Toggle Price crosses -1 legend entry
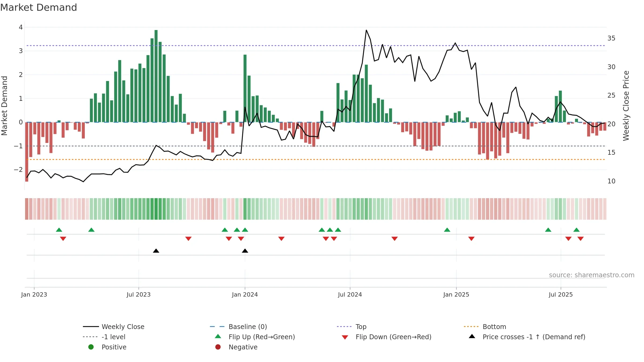 coord(527,337)
